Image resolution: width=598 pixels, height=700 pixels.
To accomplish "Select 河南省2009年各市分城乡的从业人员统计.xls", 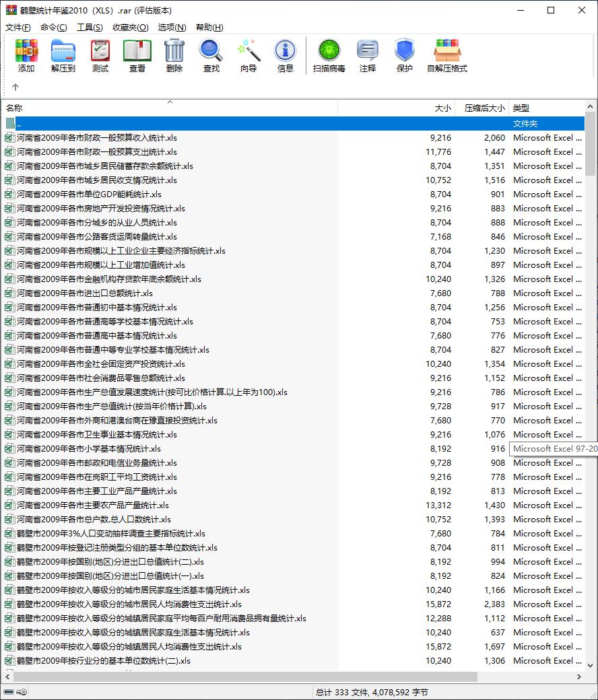I will coord(97,223).
